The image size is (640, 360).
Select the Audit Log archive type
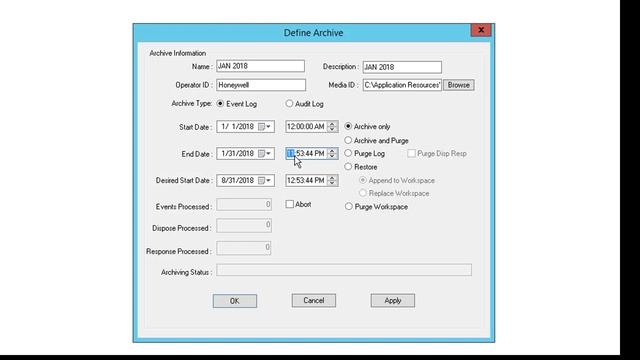click(289, 104)
